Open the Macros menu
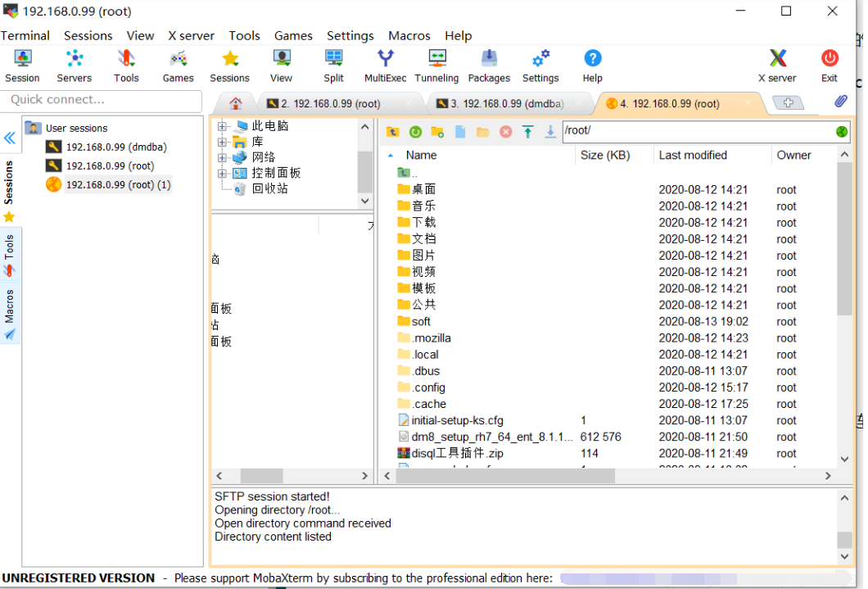 tap(409, 35)
